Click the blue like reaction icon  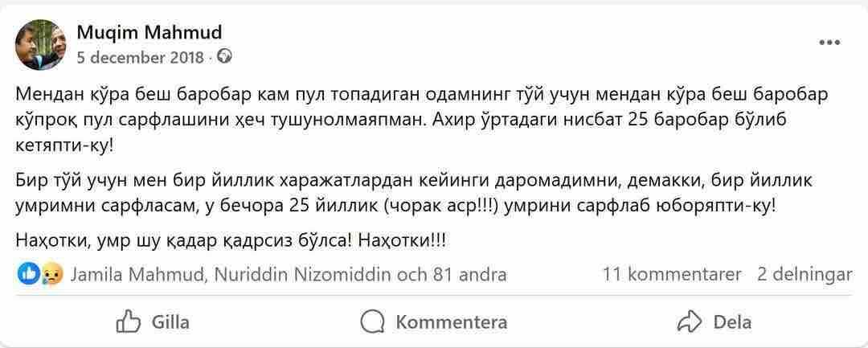28,274
